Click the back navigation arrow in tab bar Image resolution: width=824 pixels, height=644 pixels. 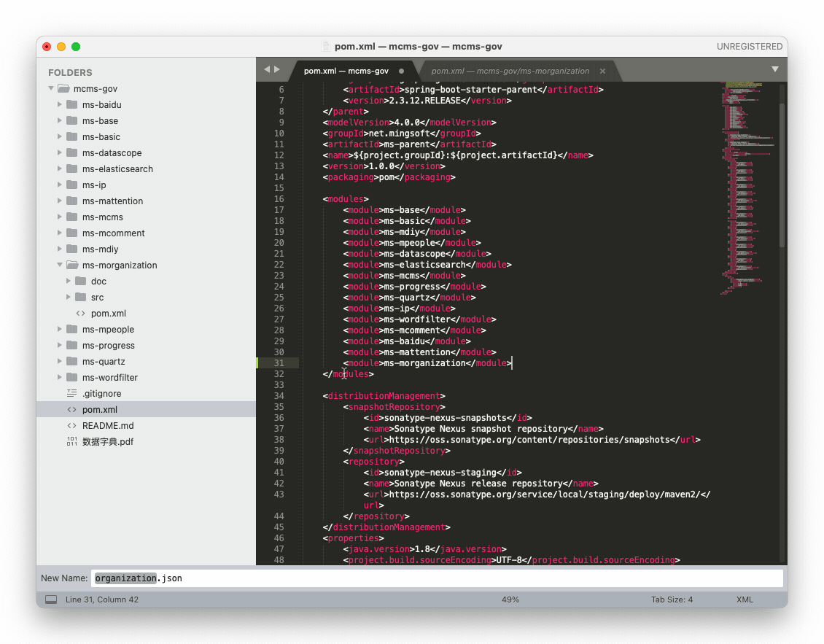267,70
